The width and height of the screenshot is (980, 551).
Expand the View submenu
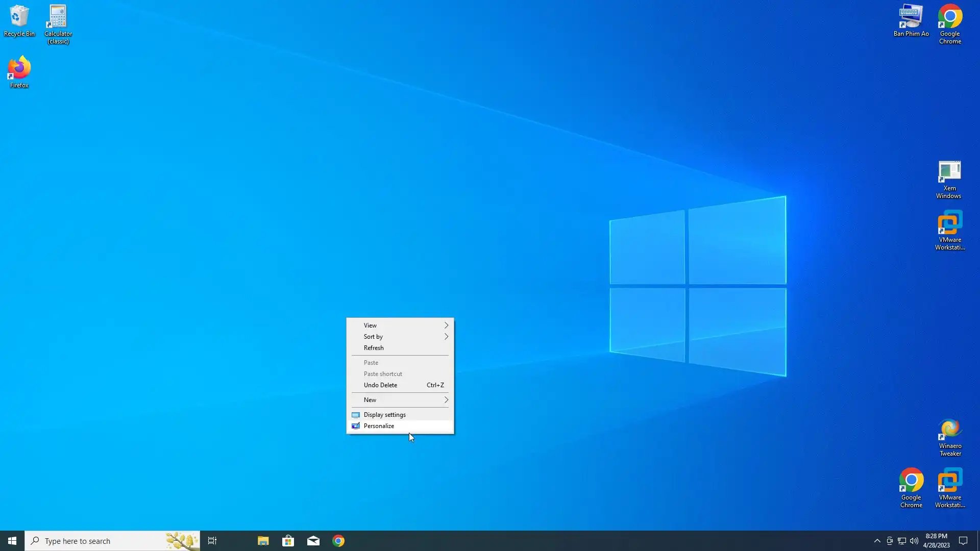pos(400,325)
